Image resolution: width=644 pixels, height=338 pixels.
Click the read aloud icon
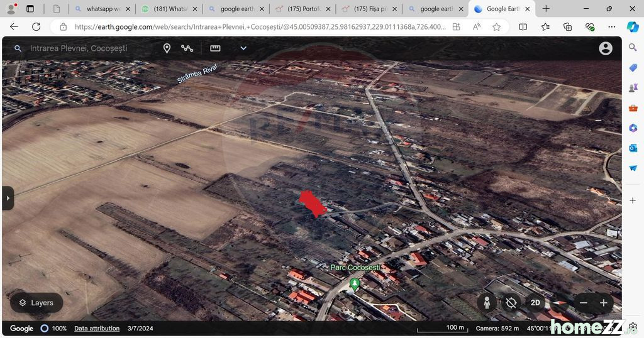tap(477, 26)
